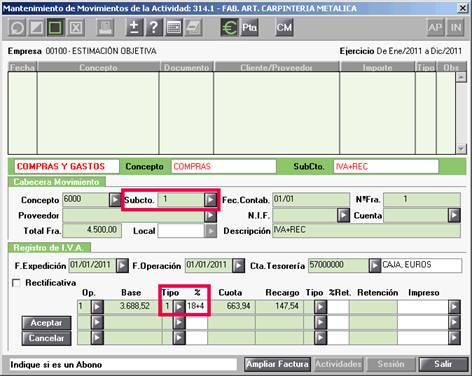Click the AP toolbar button
Screen dimensions: 472x376
[435, 28]
